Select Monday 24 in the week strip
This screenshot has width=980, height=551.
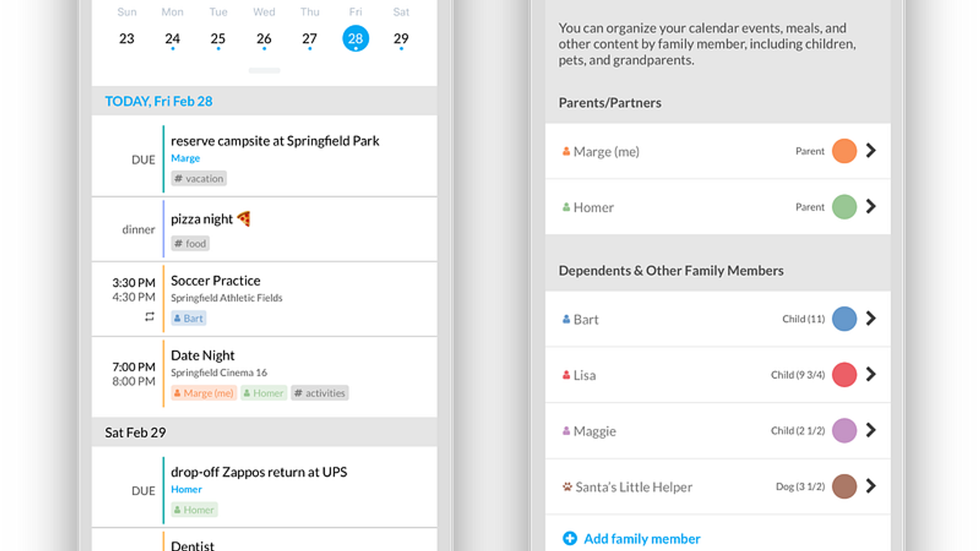coord(172,39)
